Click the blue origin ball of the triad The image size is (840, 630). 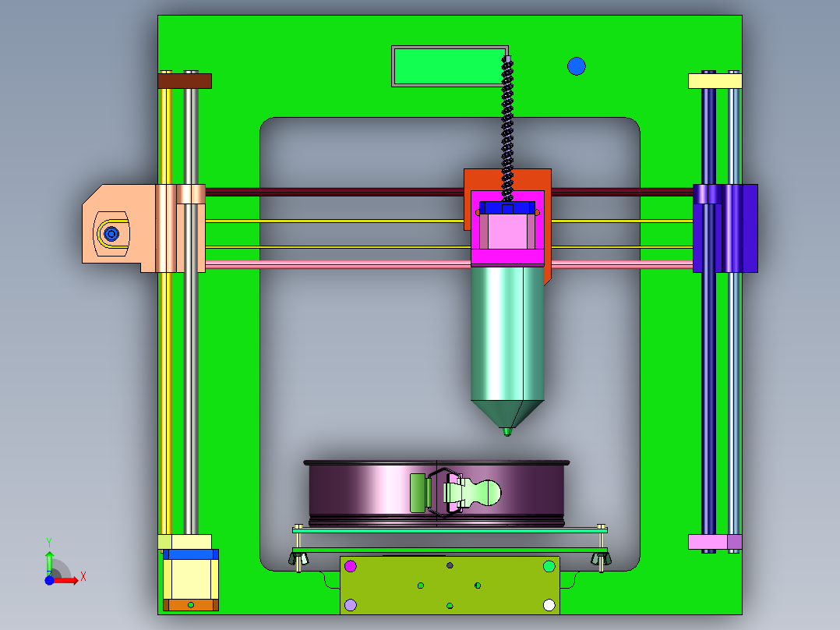[x=49, y=581]
